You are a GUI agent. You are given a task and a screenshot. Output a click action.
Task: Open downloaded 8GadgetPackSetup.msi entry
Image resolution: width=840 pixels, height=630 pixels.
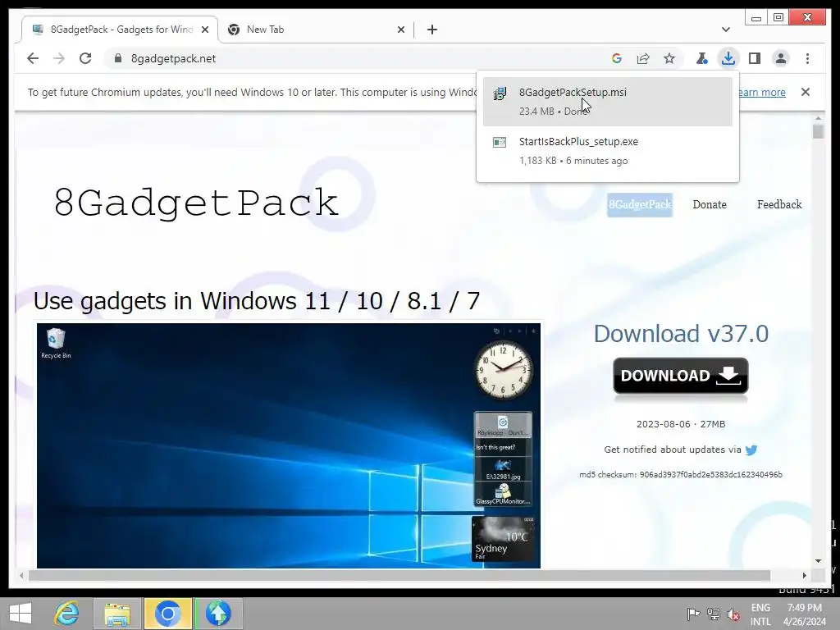pos(608,101)
